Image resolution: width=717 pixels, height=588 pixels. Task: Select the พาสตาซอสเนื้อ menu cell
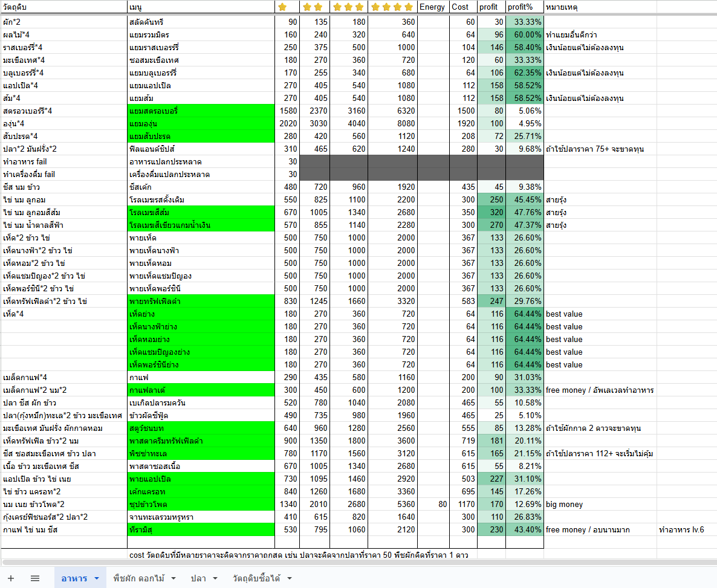pos(201,467)
